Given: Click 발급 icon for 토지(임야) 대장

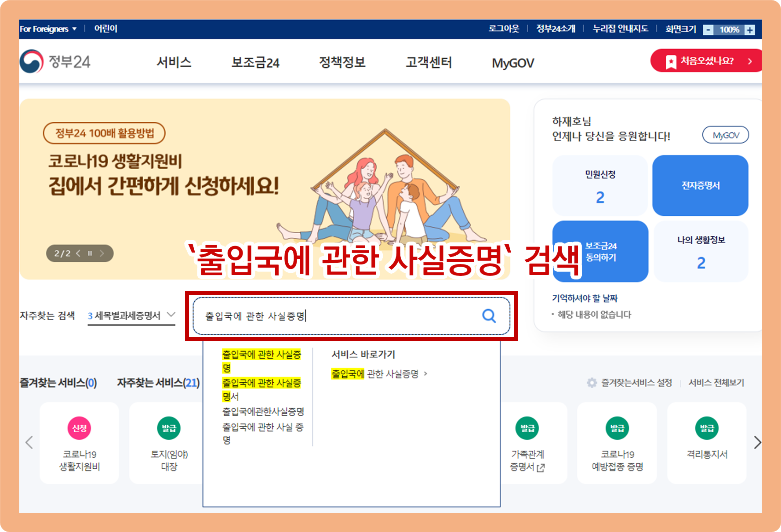Looking at the screenshot, I should (169, 428).
